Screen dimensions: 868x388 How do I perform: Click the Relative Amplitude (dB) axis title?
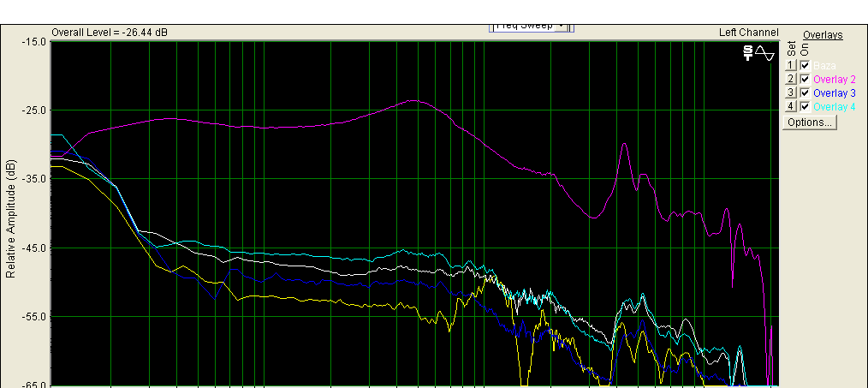click(10, 219)
